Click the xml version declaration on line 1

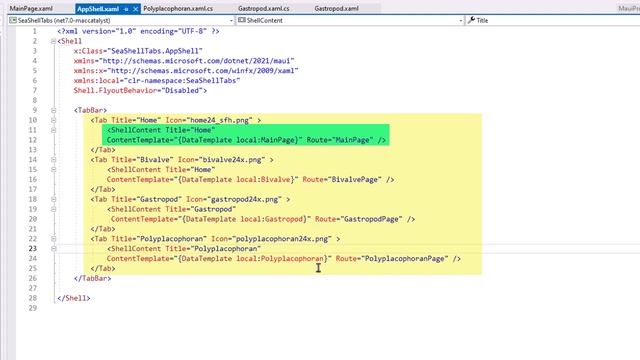click(x=138, y=31)
